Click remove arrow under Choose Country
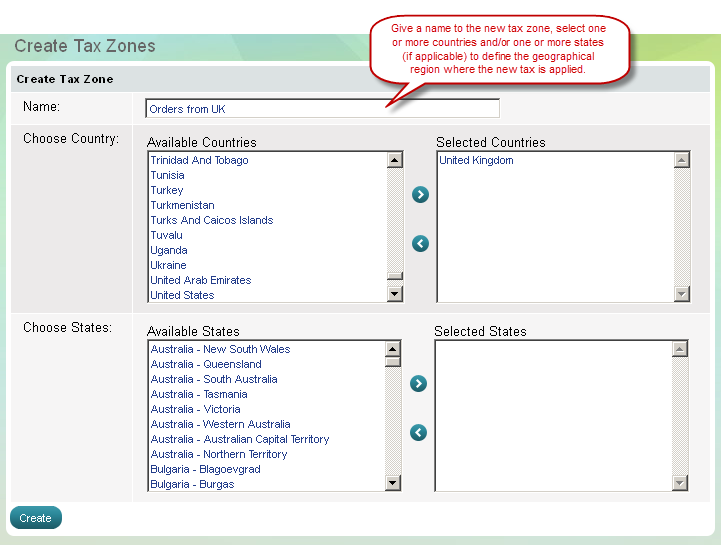 (420, 243)
